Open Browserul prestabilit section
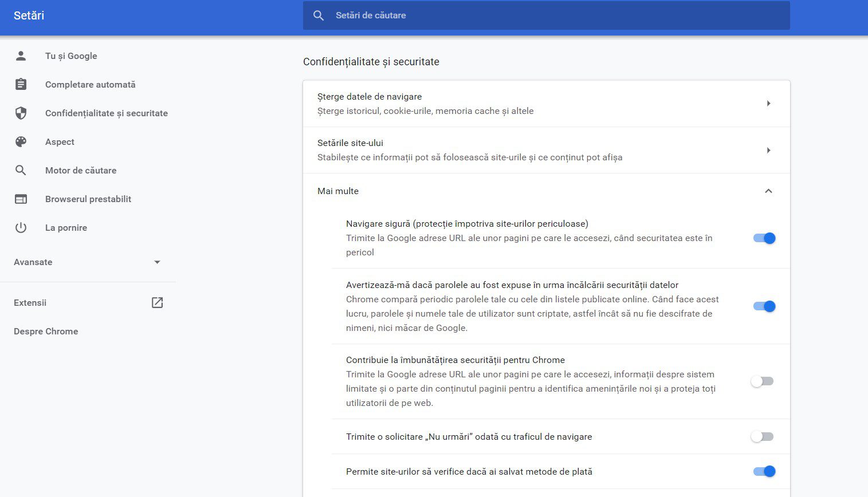This screenshot has height=497, width=868. coord(88,199)
